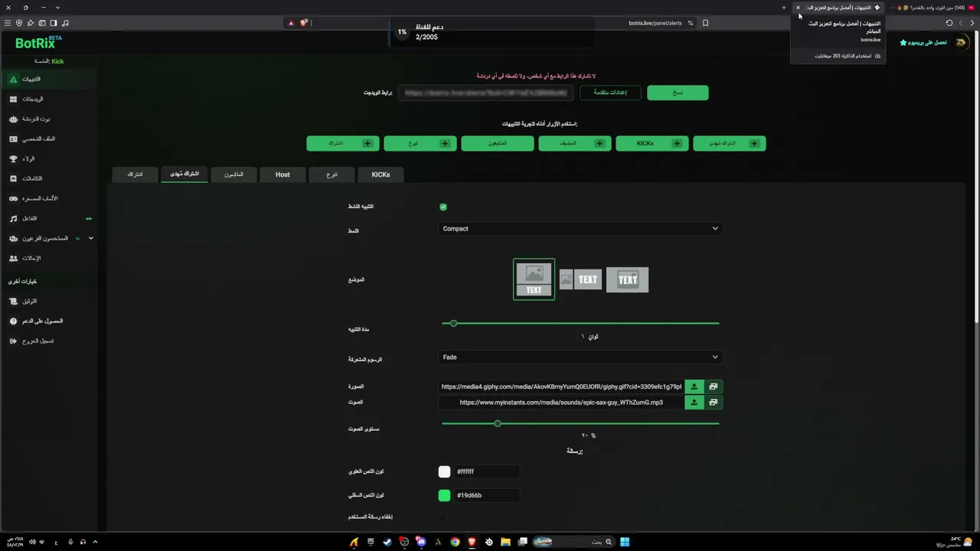Click the bookmark icon in address bar

705,23
